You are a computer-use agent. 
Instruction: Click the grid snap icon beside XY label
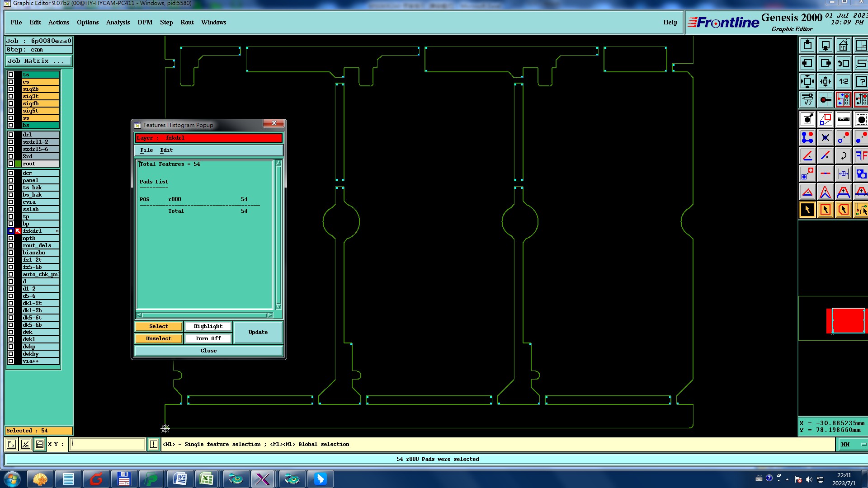click(x=40, y=444)
